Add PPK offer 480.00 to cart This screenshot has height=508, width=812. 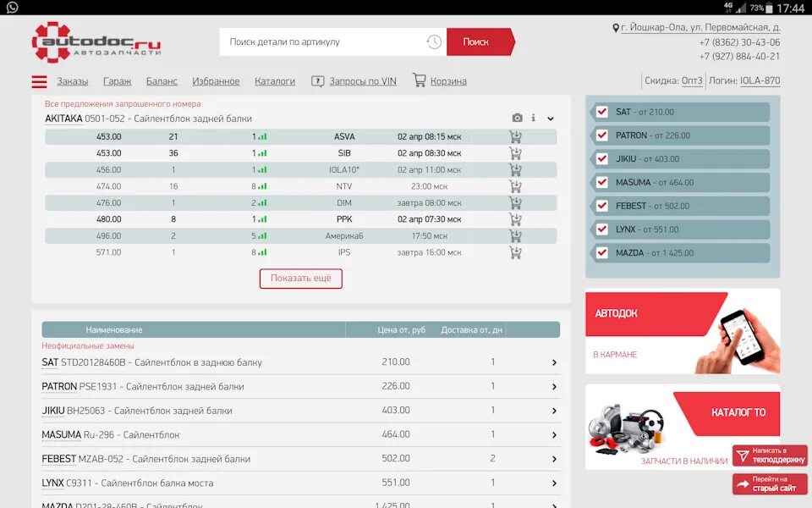click(x=515, y=220)
